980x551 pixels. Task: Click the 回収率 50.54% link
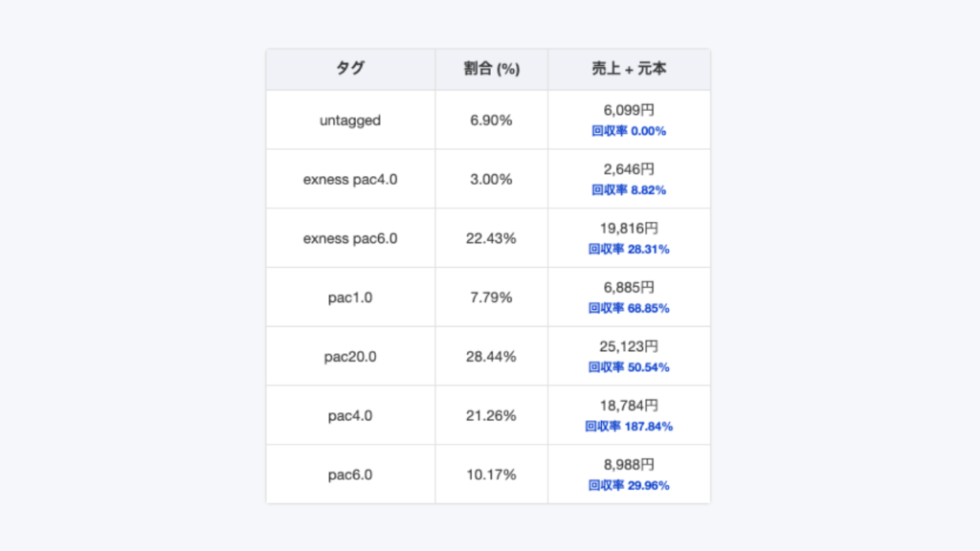pyautogui.click(x=629, y=368)
